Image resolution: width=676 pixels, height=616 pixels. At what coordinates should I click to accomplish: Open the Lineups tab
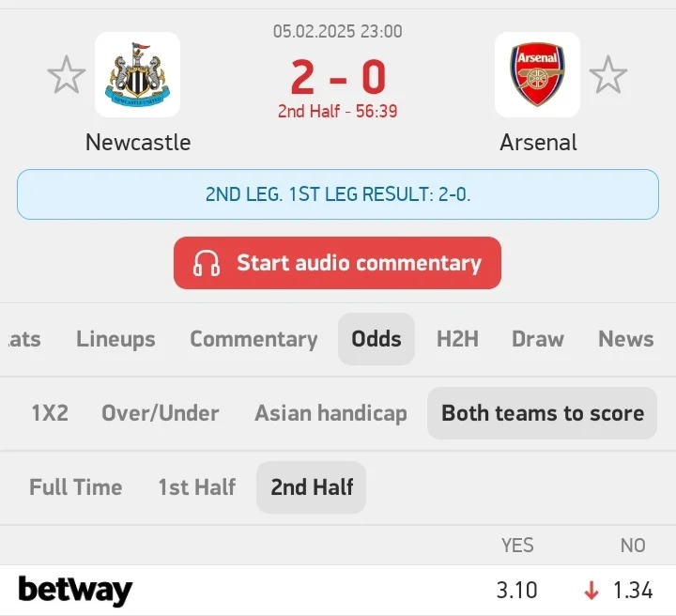[x=115, y=339]
